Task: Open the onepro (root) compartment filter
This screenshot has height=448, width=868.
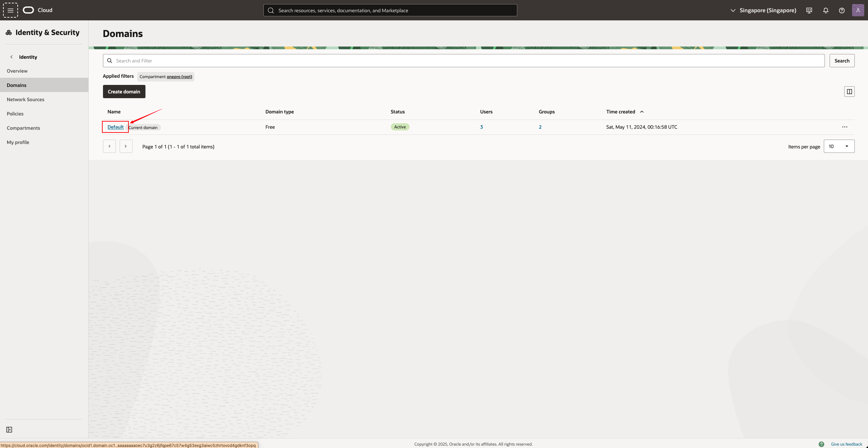Action: coord(179,77)
